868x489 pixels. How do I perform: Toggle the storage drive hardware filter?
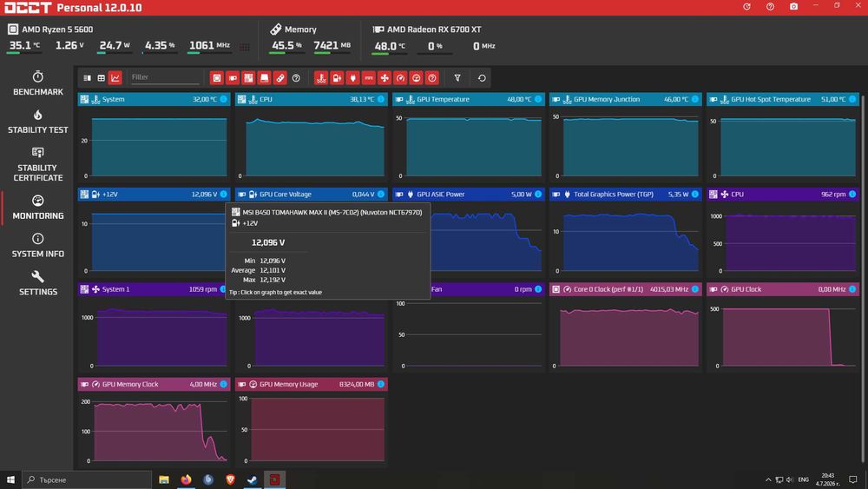pyautogui.click(x=264, y=78)
